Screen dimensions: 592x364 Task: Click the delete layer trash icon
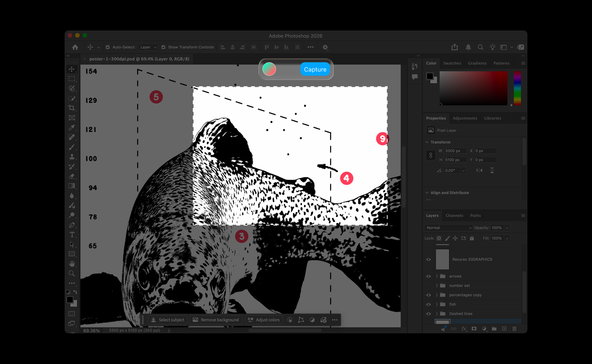(514, 329)
